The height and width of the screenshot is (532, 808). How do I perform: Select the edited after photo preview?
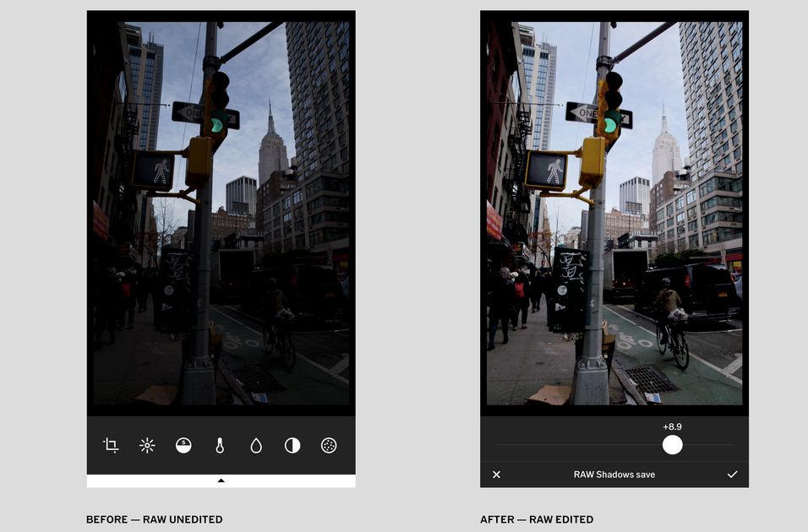614,213
